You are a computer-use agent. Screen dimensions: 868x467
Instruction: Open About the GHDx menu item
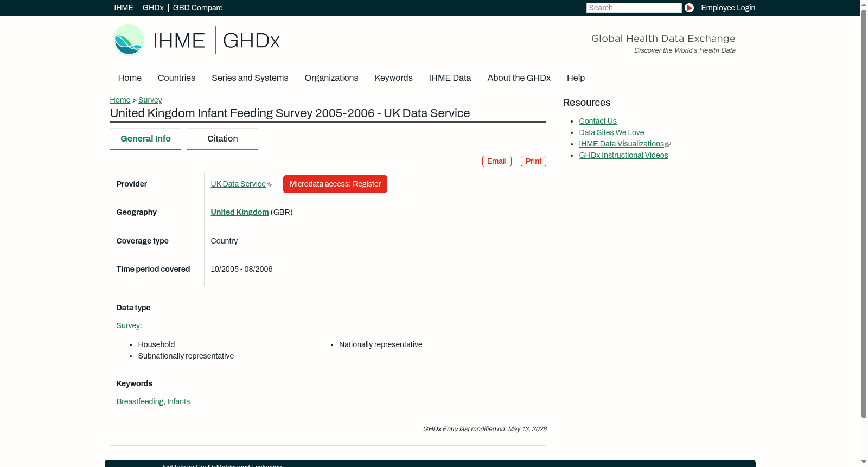click(519, 78)
